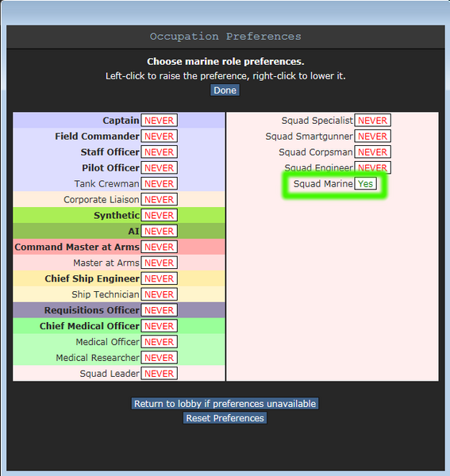Change the Squad Leader preference box

point(159,374)
